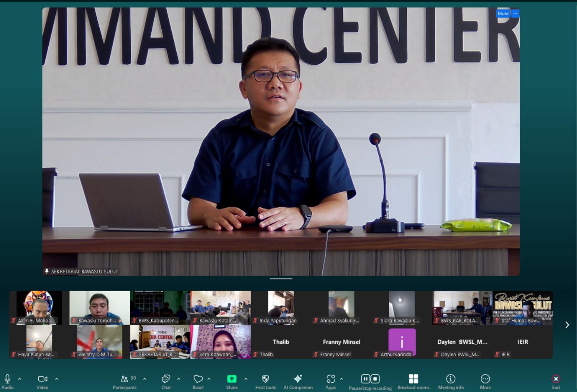Screen dimensions: 577x392
Task: Toggle camera with the Video button
Action: [42, 379]
